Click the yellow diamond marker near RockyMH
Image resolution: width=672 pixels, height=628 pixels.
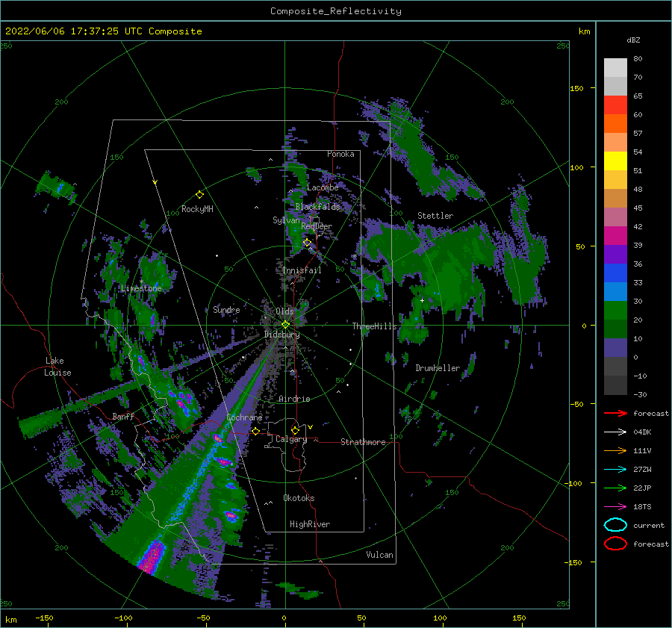click(199, 195)
